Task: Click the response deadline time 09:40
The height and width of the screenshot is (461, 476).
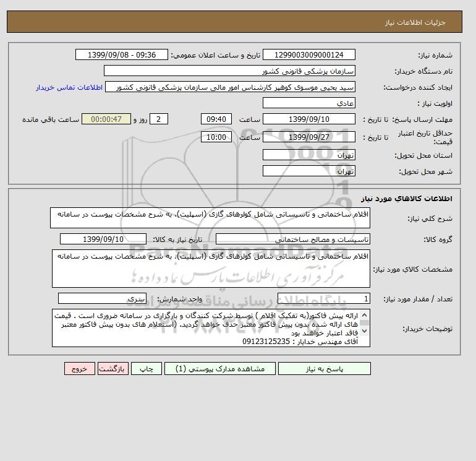Action: [216, 119]
